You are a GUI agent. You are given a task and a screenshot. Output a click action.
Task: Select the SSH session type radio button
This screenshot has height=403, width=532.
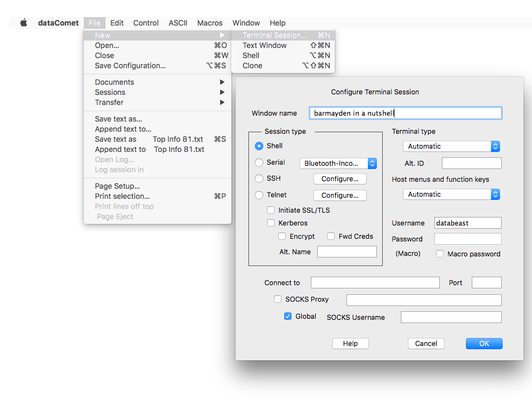coord(259,179)
